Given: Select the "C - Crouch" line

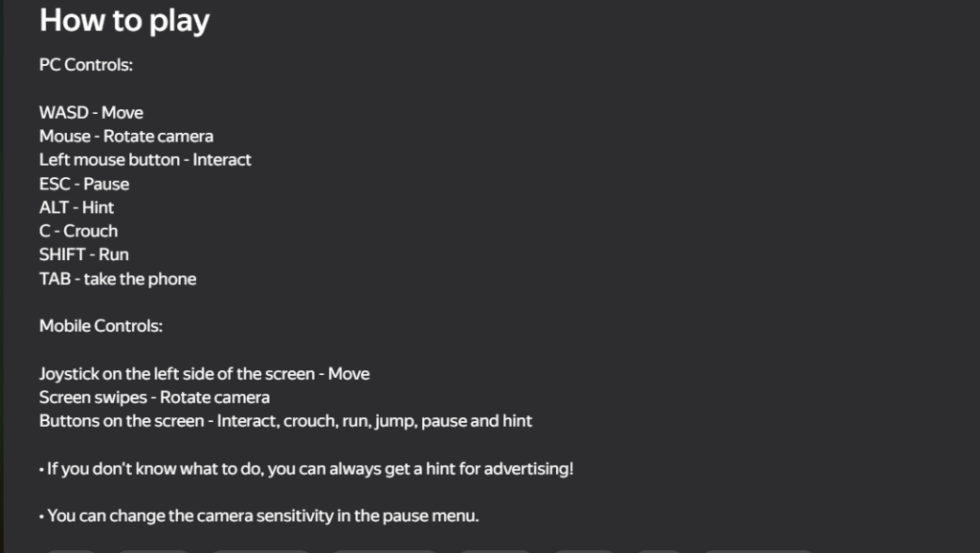Looking at the screenshot, I should click(78, 231).
